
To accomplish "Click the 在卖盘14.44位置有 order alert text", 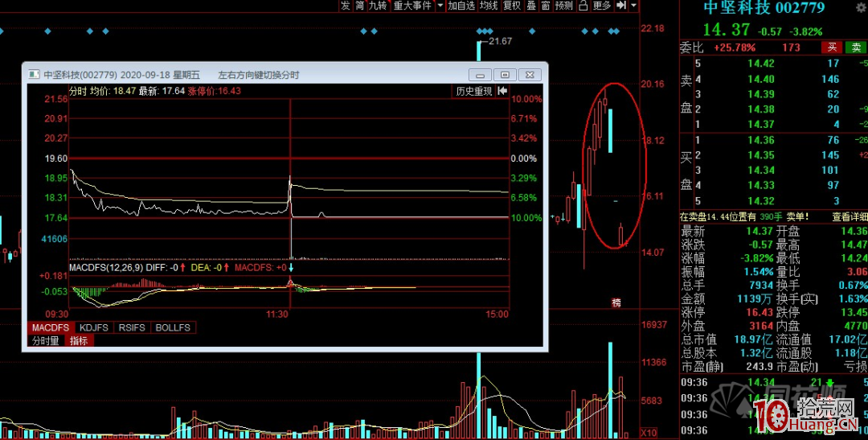I will 718,217.
